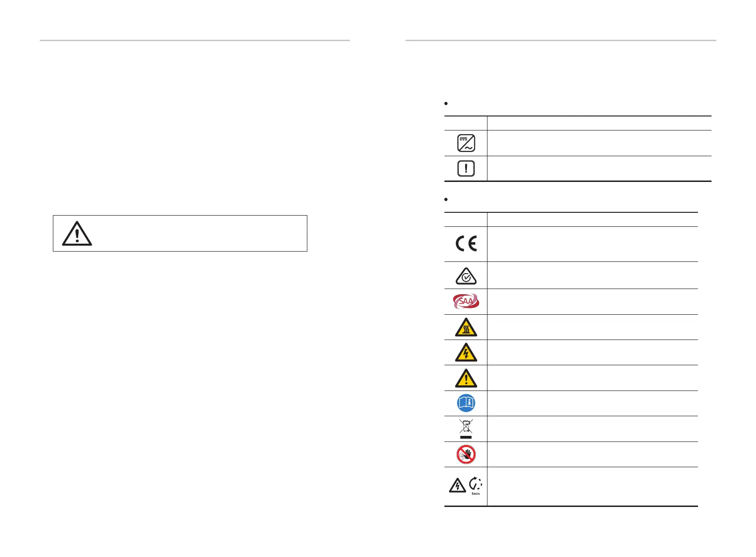756x557 pixels.
Task: Click the blue read-manual book icon
Action: (466, 403)
